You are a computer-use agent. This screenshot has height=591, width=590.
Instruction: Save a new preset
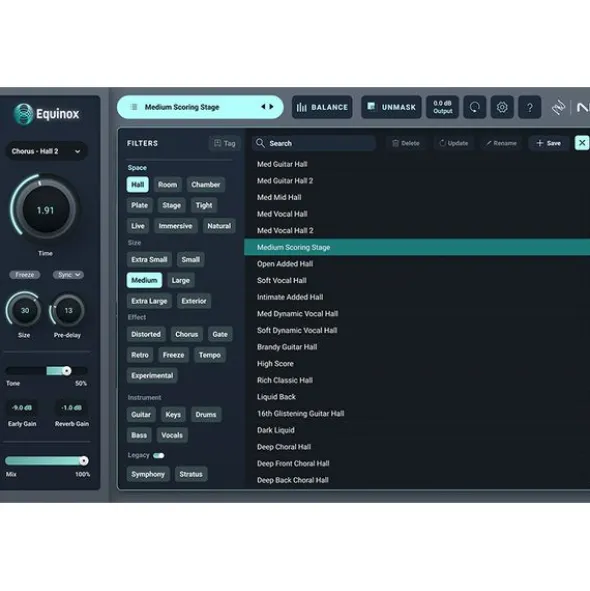tap(549, 143)
